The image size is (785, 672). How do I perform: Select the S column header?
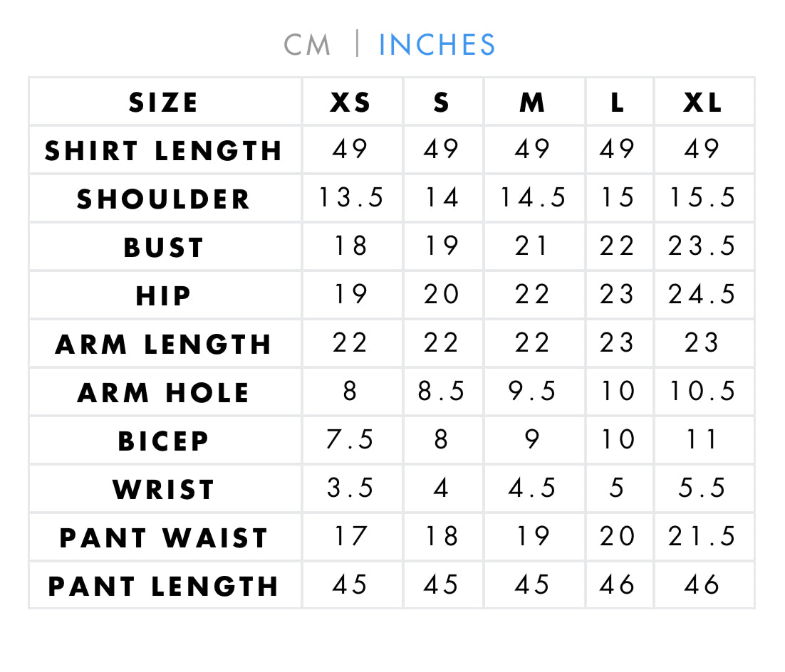(x=442, y=103)
